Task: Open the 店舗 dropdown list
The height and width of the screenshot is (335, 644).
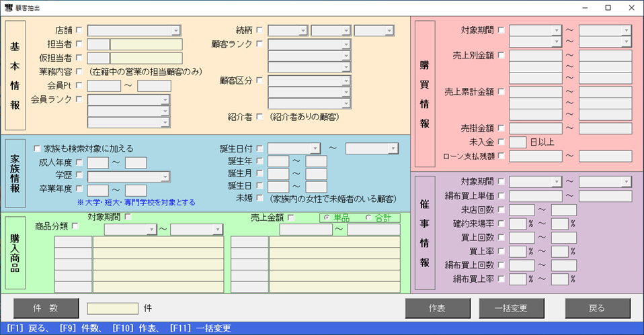Action: tap(175, 30)
